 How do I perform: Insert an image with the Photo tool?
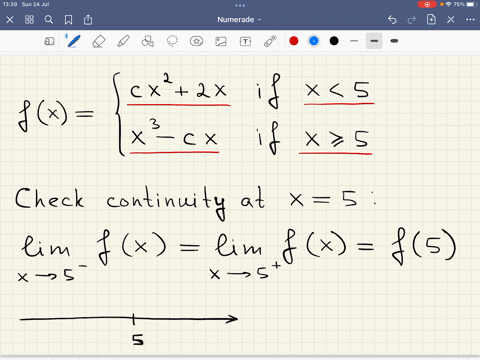click(x=221, y=41)
